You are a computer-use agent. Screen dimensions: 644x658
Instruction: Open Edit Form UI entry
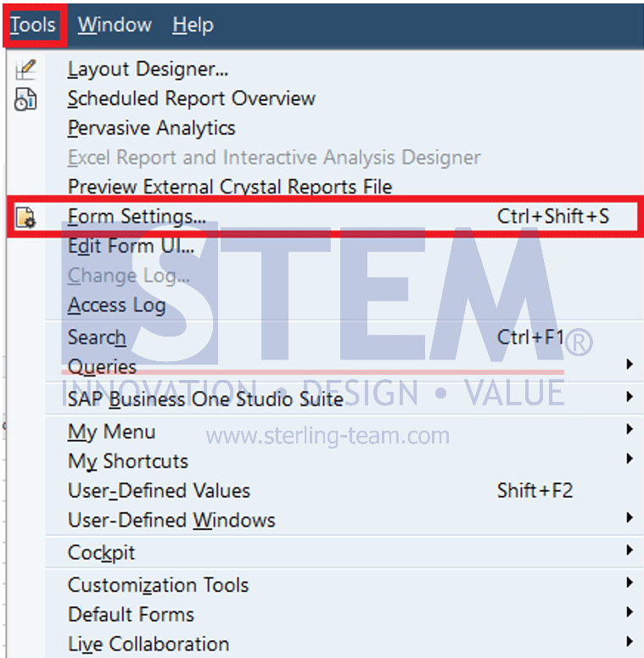coord(131,246)
